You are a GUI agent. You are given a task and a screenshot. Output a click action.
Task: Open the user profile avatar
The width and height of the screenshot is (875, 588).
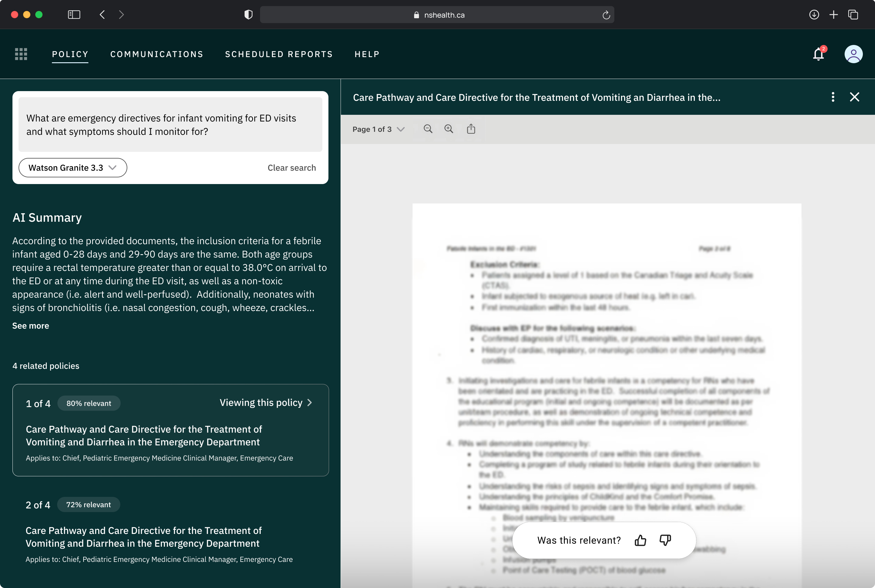click(x=853, y=54)
